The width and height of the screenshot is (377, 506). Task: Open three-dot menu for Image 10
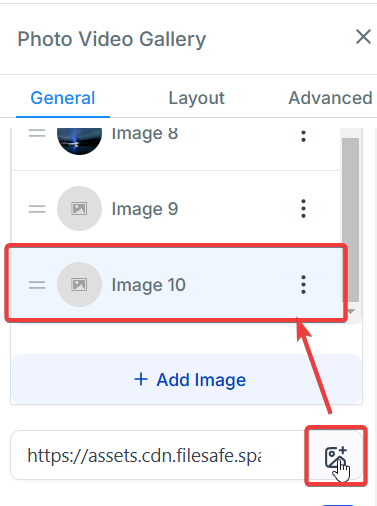coord(303,285)
